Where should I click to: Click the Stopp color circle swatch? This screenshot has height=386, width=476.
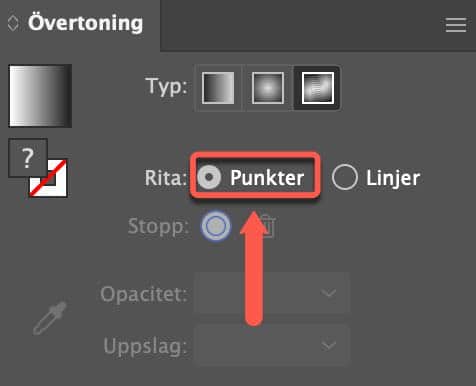[x=216, y=226]
